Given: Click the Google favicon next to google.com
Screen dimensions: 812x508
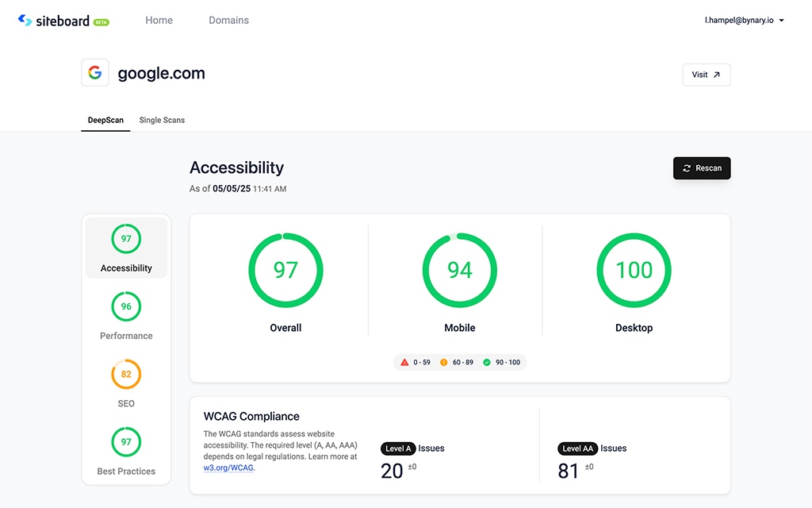Looking at the screenshot, I should click(x=95, y=72).
